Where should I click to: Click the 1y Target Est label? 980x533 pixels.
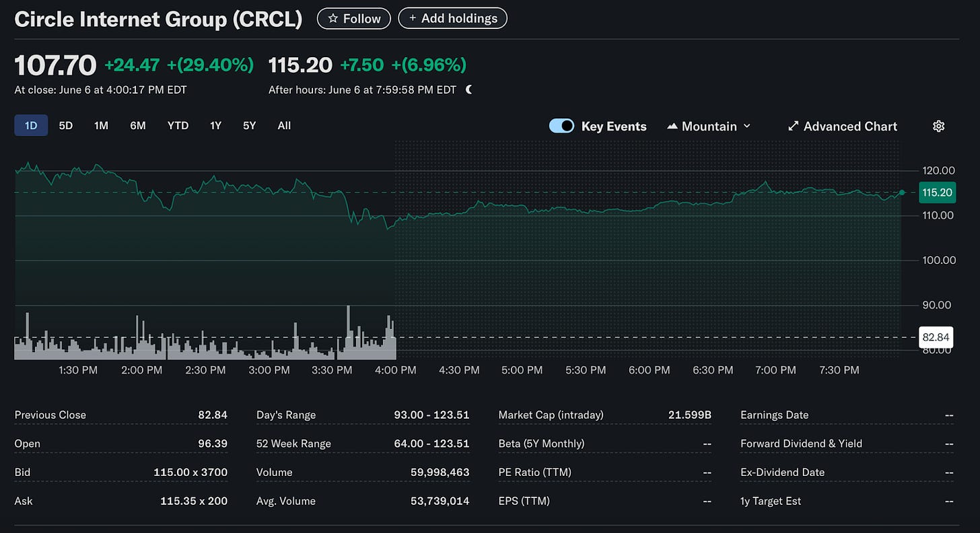(771, 501)
